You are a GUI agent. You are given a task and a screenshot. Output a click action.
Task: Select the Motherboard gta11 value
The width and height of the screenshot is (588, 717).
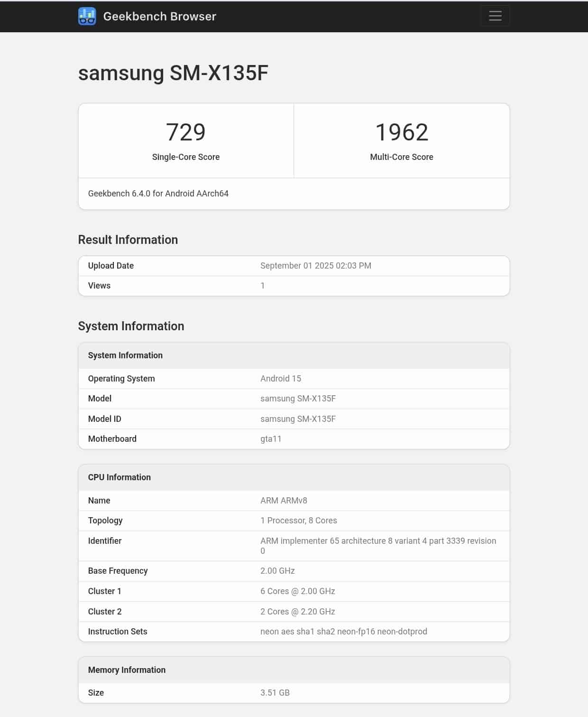click(271, 438)
